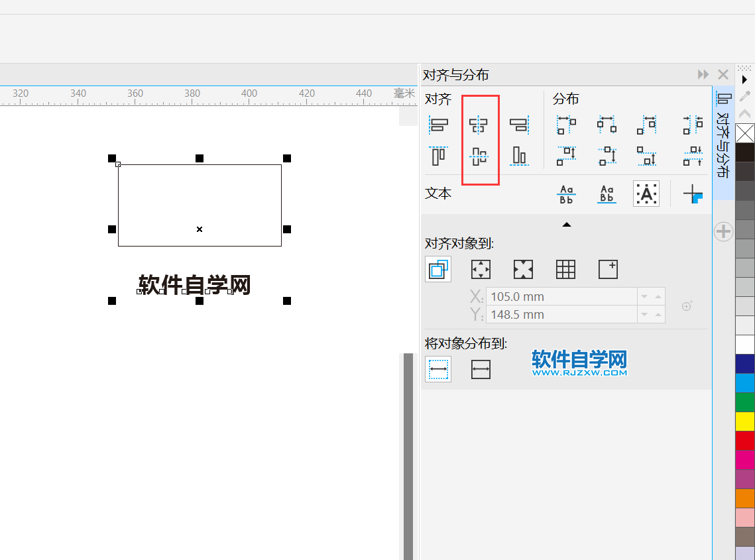Click the 对齐与分布 panel title
Viewport: 755px width, 560px height.
click(x=455, y=75)
